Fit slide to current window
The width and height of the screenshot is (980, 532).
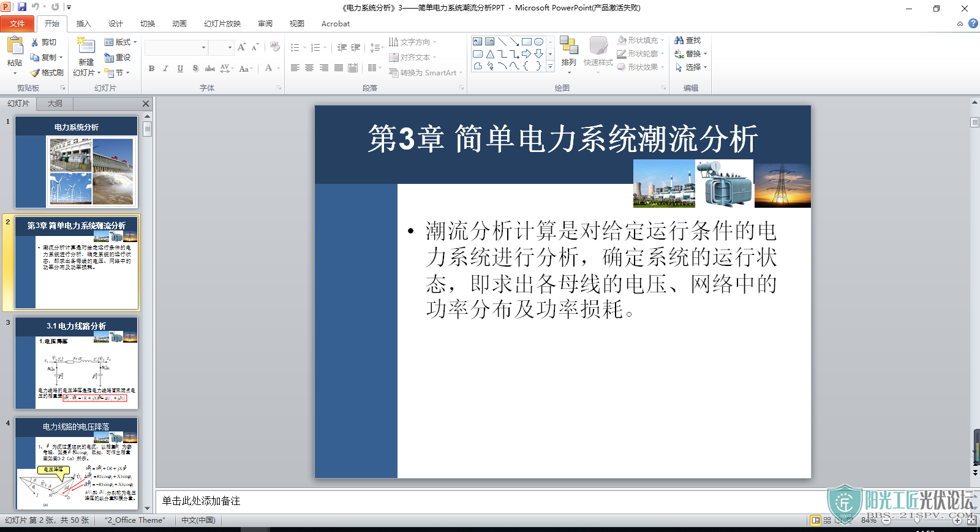[x=971, y=520]
